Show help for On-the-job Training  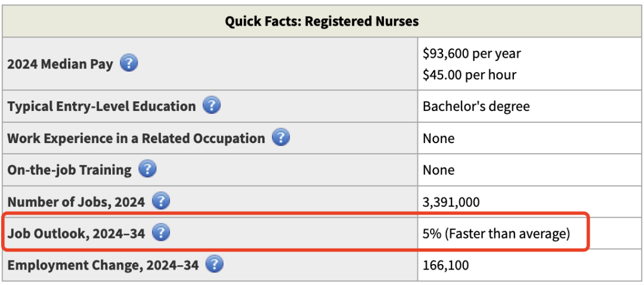[147, 169]
